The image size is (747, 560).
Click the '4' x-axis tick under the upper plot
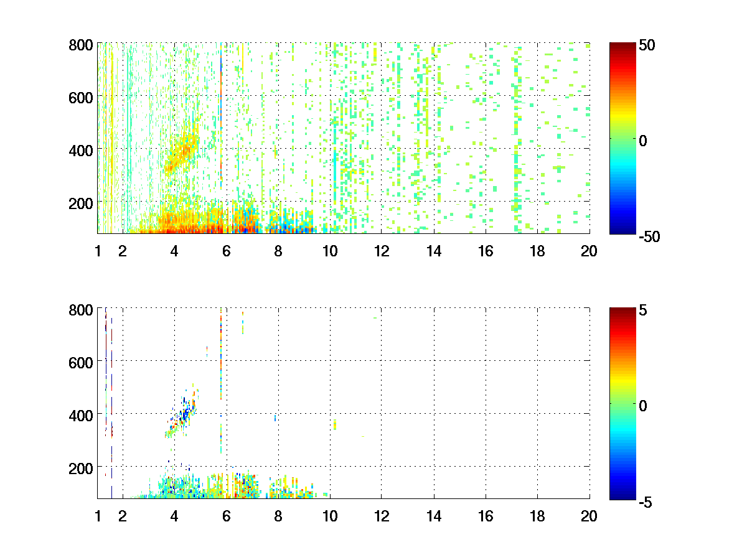click(174, 251)
